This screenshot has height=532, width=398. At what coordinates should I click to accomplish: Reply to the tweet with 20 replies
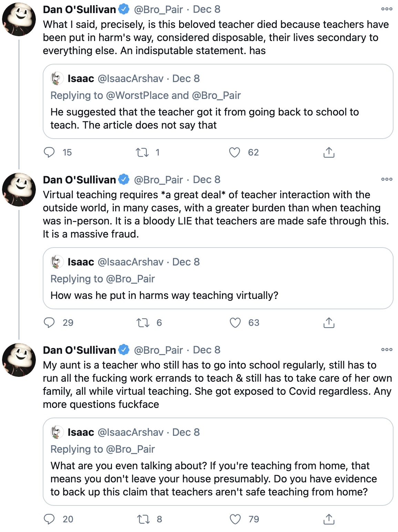click(49, 519)
